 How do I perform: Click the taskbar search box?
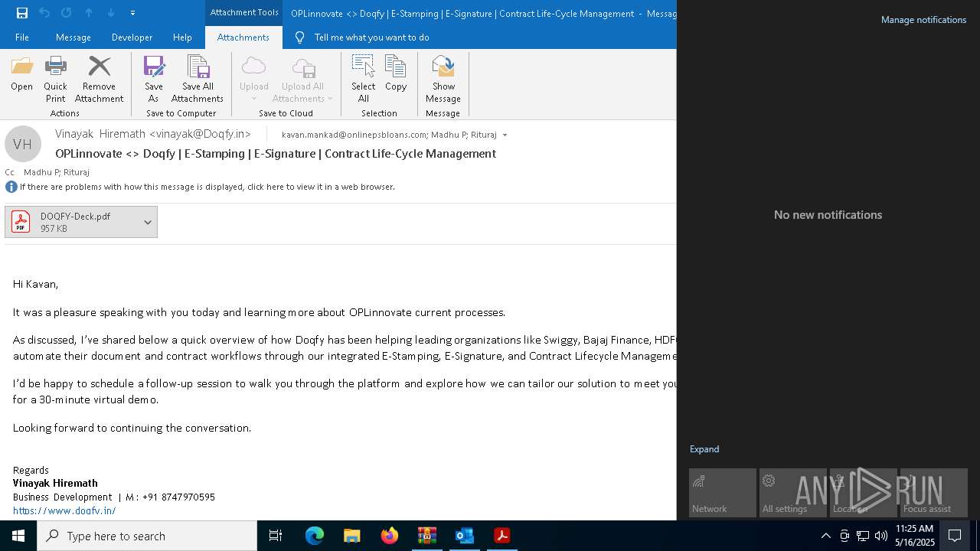click(147, 536)
